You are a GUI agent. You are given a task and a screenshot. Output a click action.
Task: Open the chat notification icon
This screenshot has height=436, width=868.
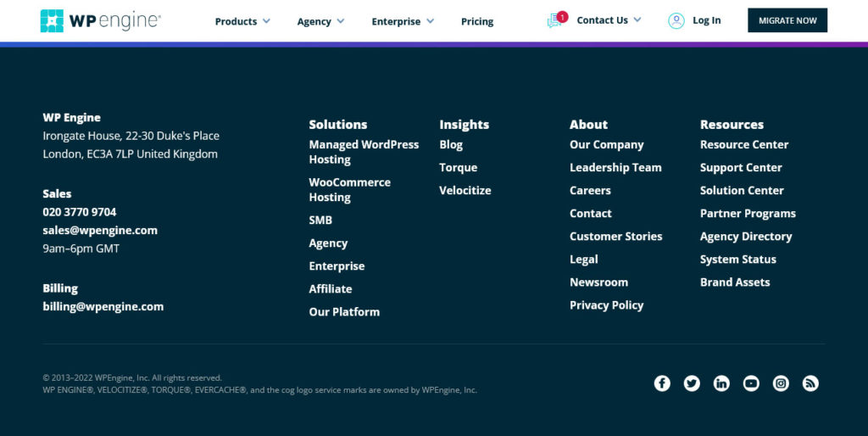click(557, 20)
